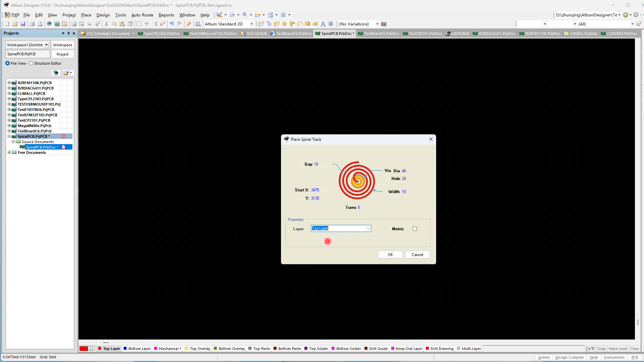This screenshot has height=362, width=644.
Task: Click the Save document toolbar icon
Action: pos(23,24)
